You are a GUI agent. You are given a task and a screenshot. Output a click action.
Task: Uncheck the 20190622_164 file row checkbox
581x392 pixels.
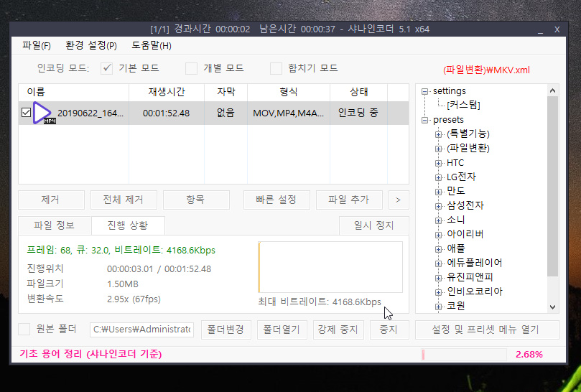(x=26, y=112)
